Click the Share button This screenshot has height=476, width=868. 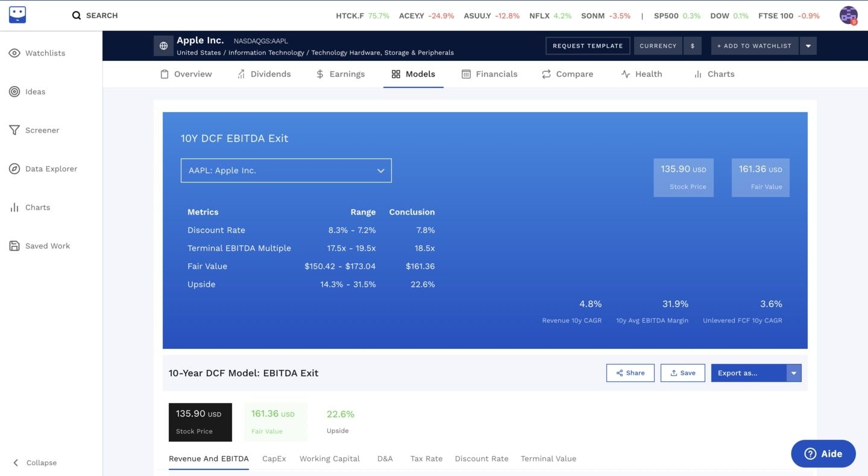coord(630,373)
